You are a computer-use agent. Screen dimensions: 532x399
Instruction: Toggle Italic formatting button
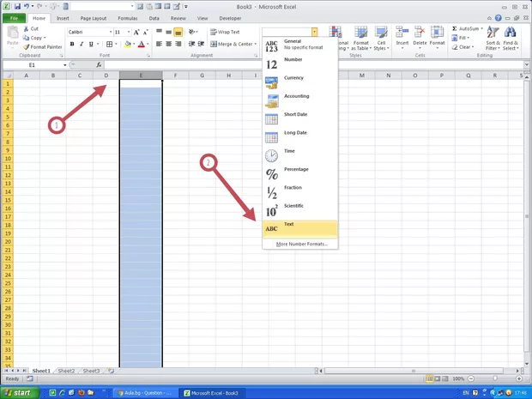82,44
